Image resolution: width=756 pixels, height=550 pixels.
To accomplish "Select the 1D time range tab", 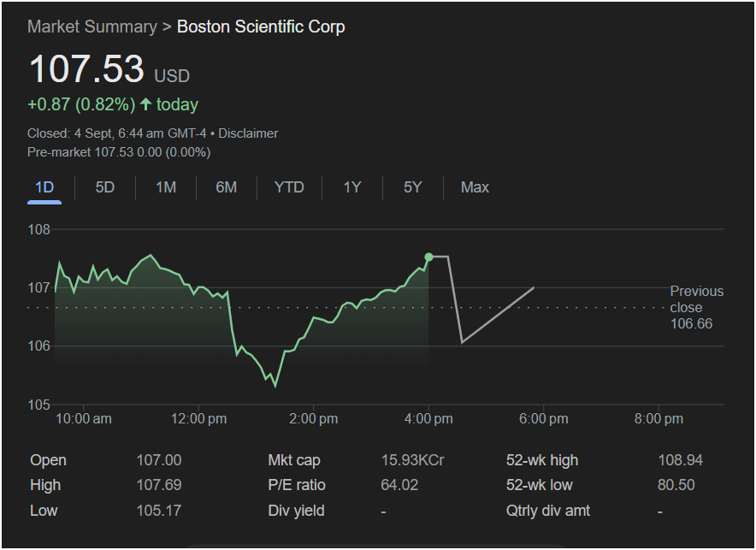I will point(44,187).
